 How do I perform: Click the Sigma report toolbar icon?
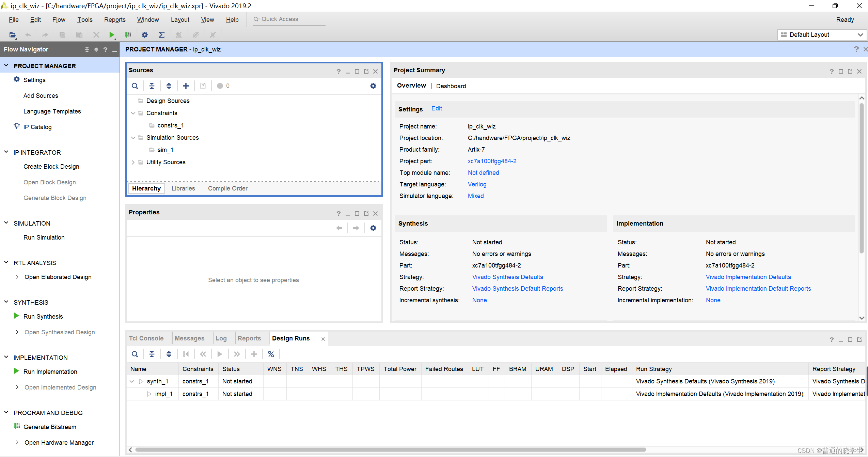pos(162,35)
